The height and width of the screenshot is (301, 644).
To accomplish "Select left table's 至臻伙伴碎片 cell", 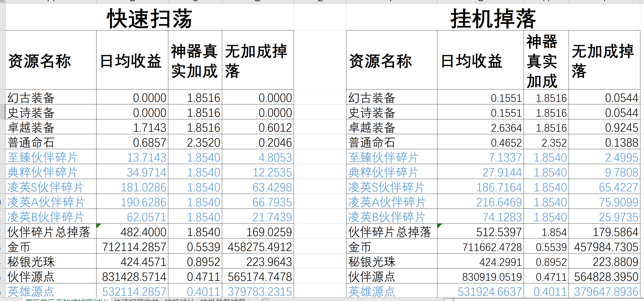I will (50, 157).
